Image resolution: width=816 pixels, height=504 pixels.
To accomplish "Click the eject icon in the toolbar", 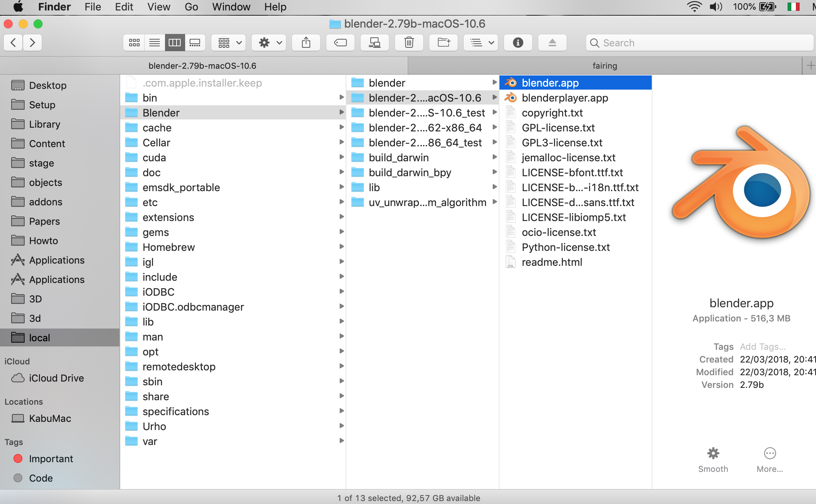I will (552, 43).
